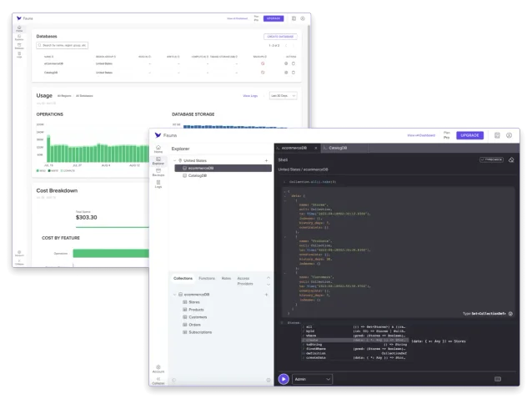Open Account at sidebar bottom of front window
532x399 pixels.
click(158, 368)
